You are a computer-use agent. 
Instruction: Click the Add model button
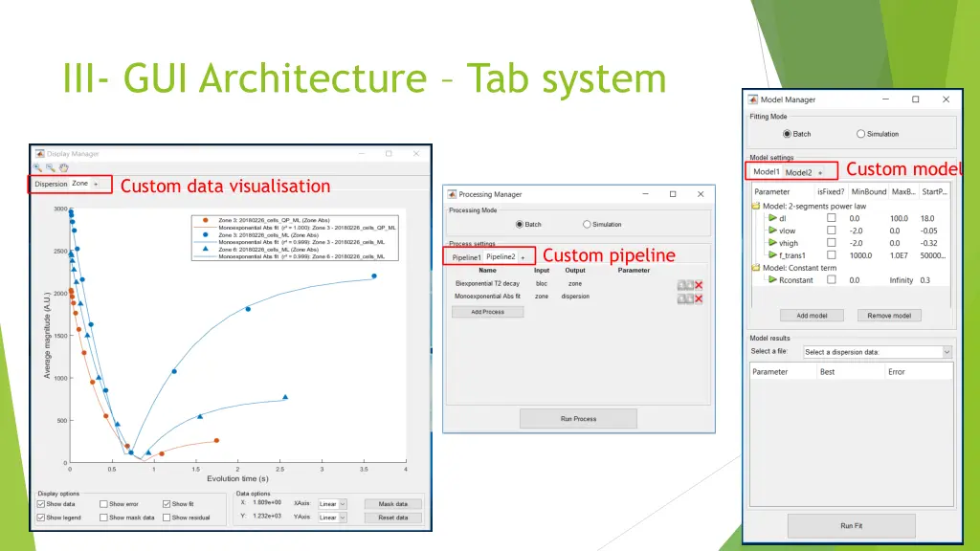coord(812,316)
